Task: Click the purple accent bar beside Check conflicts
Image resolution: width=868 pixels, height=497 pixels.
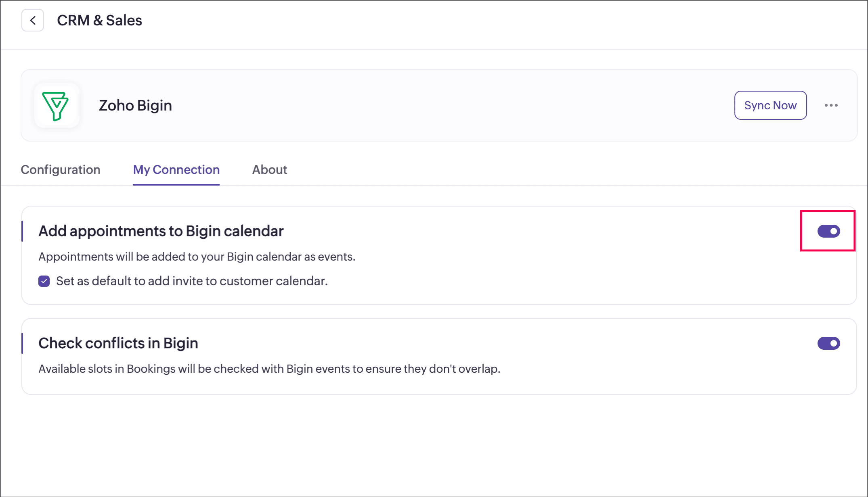Action: coord(22,343)
